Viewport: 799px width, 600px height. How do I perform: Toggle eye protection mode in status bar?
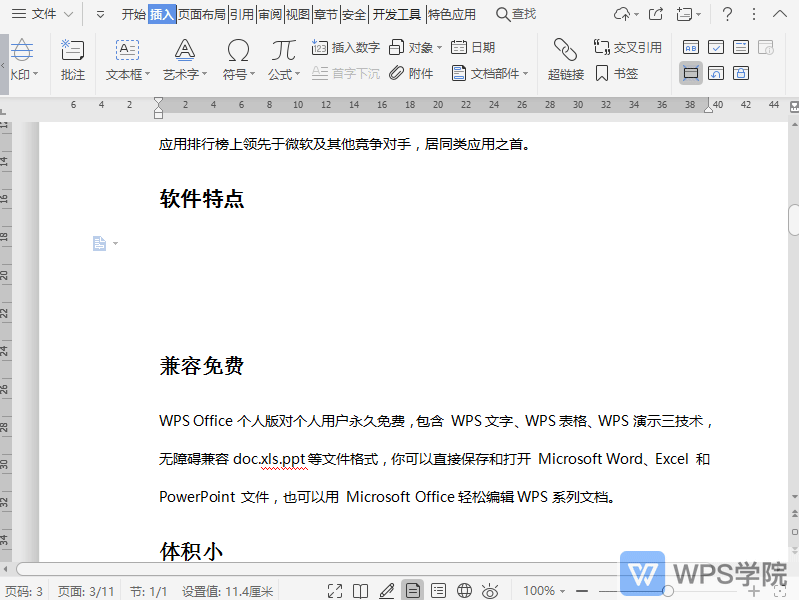coord(490,591)
